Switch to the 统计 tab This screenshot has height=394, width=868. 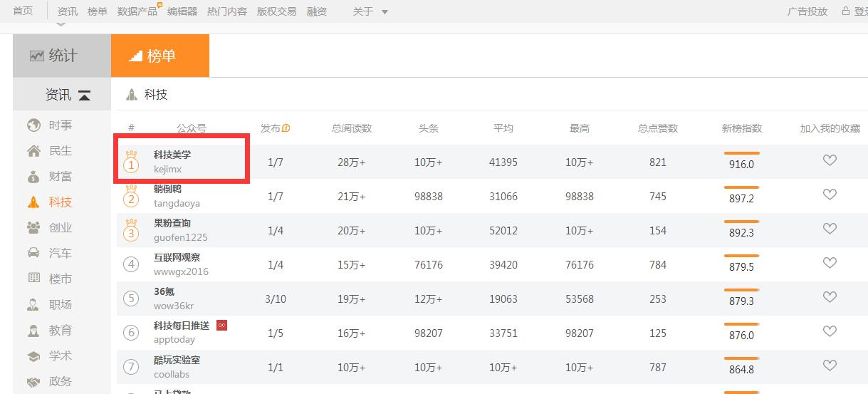click(62, 56)
